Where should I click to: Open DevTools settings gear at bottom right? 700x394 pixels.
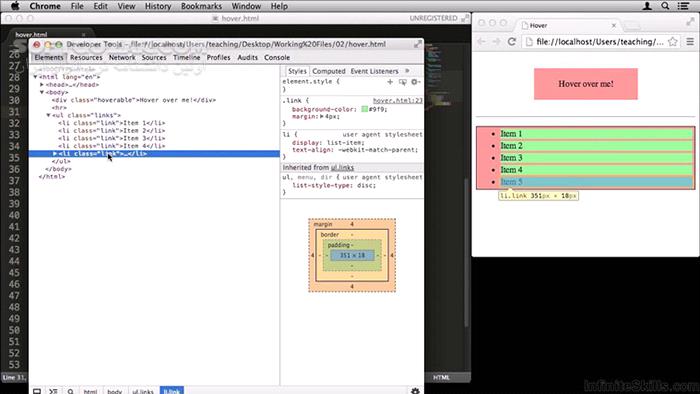pos(415,391)
